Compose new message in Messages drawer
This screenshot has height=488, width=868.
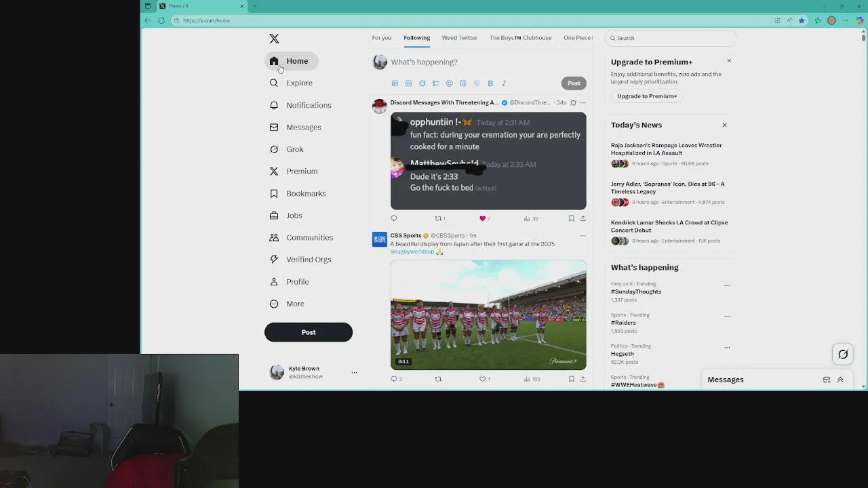827,380
